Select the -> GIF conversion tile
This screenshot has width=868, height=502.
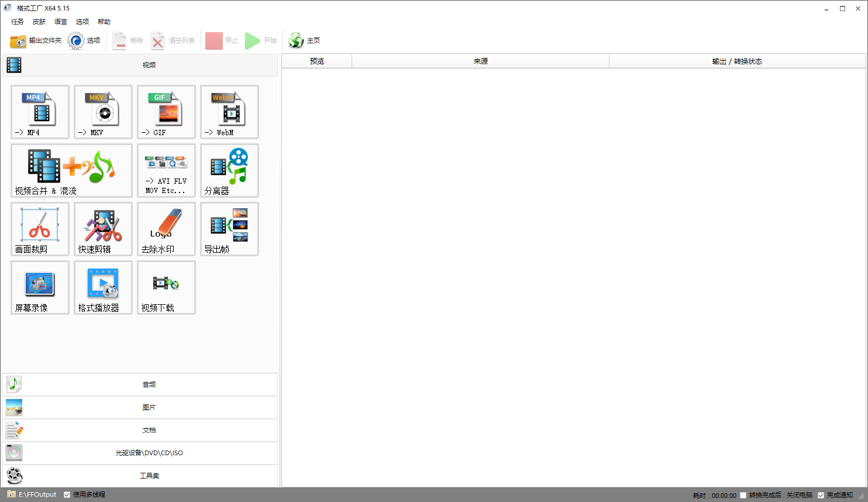click(166, 112)
